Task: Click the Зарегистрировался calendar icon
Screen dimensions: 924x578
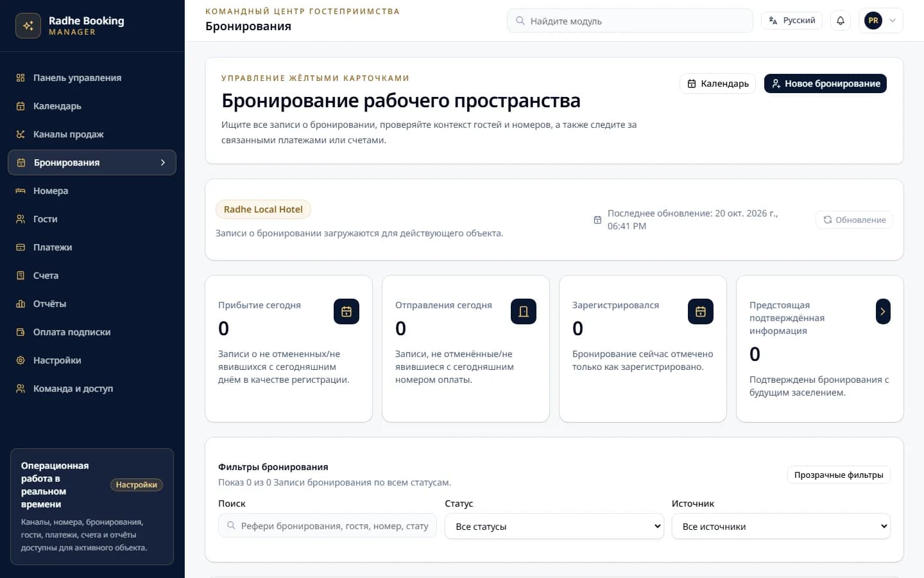Action: [x=701, y=311]
